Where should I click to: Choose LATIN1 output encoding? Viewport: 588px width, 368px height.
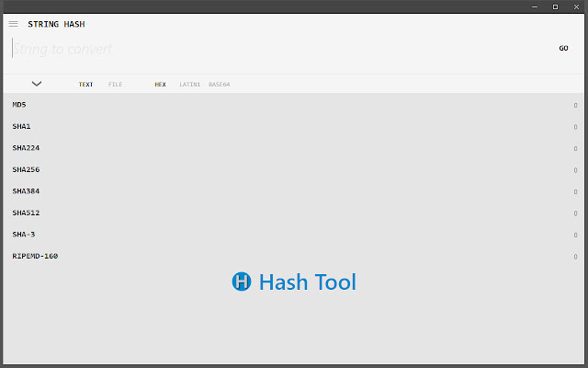click(190, 85)
